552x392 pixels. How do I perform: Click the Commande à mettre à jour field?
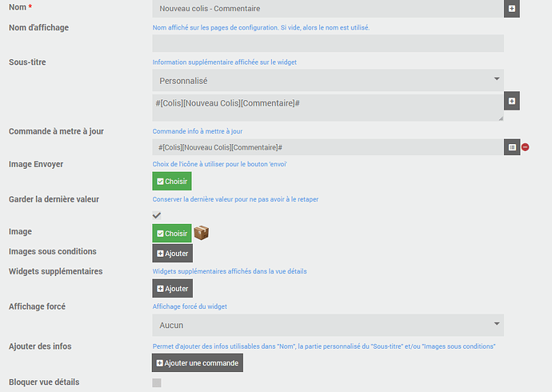(x=328, y=147)
